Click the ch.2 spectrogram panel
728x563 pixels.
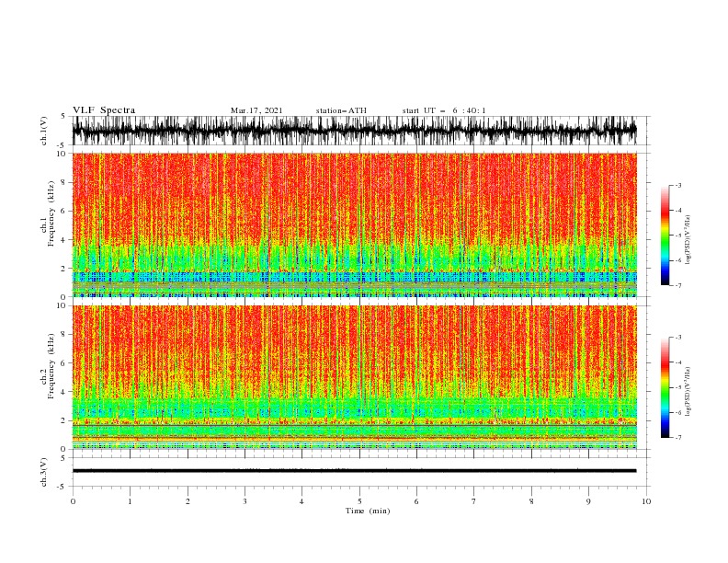click(354, 377)
